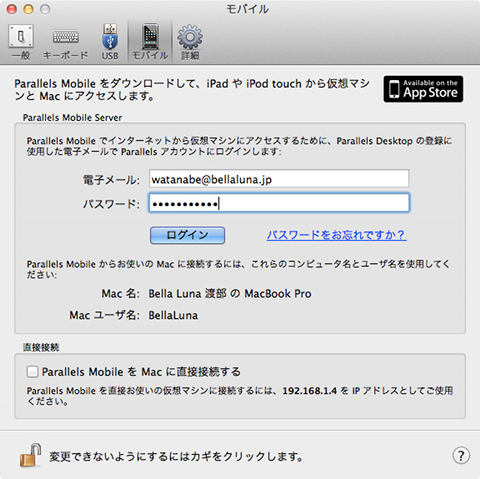Click the Mac user name BellaLuna
The image size is (480, 479).
[173, 315]
